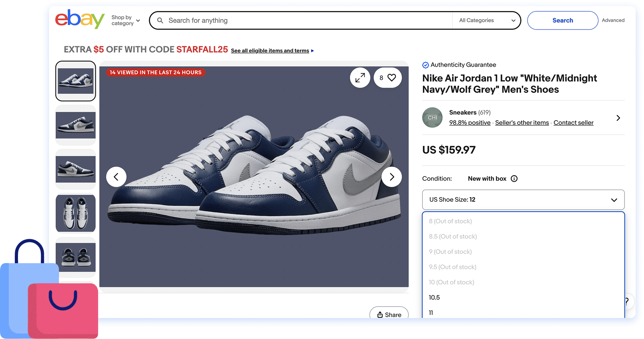
Task: Click the US $159.97 price
Action: pyautogui.click(x=449, y=150)
